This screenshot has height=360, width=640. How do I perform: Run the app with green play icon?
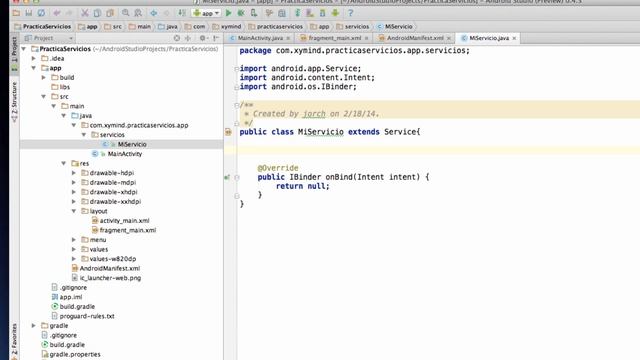(x=229, y=13)
